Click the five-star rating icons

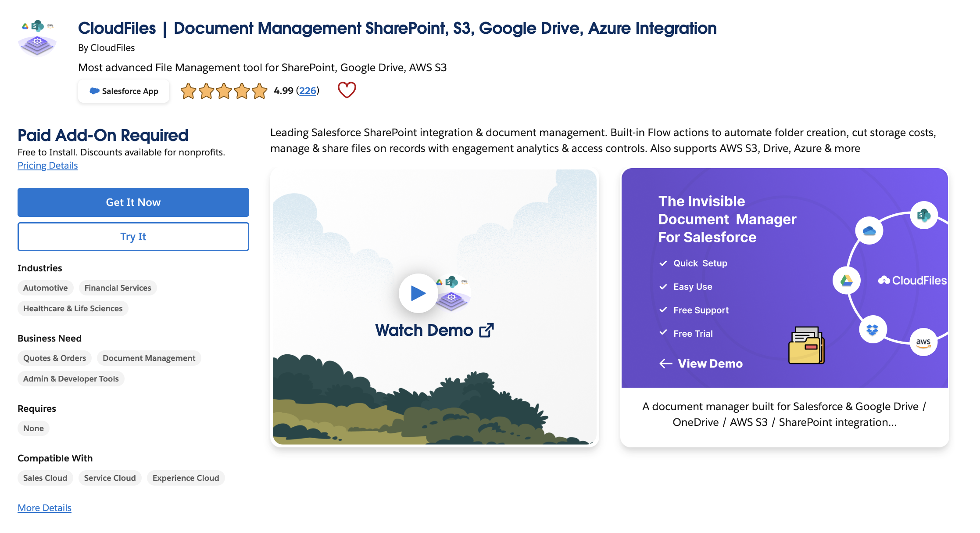pyautogui.click(x=224, y=91)
